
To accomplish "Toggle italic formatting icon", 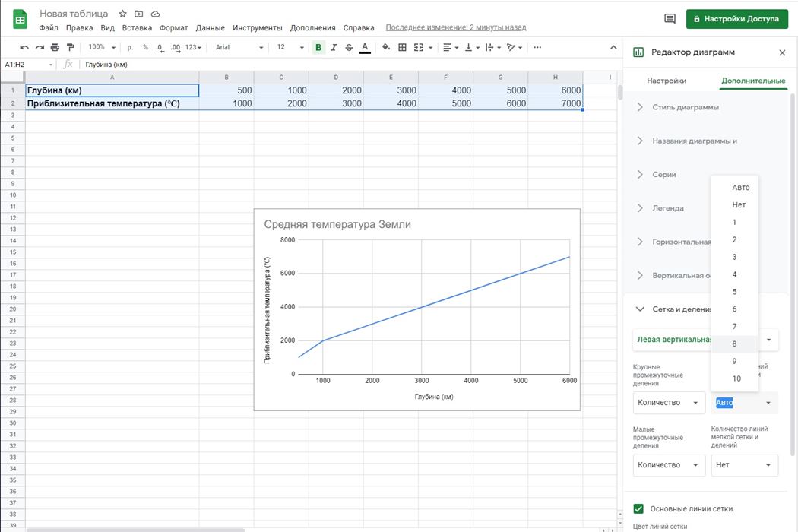I will [x=334, y=47].
